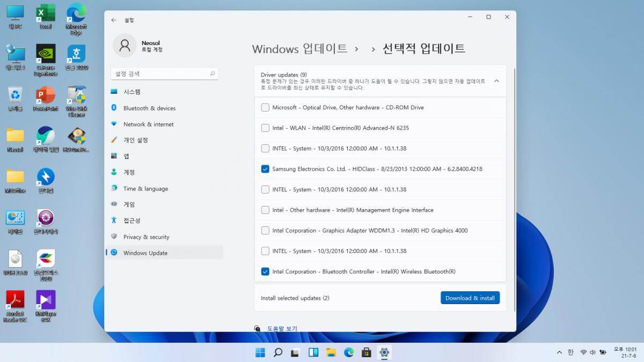Launch KMPlayer 64X from desktop

(x=46, y=306)
